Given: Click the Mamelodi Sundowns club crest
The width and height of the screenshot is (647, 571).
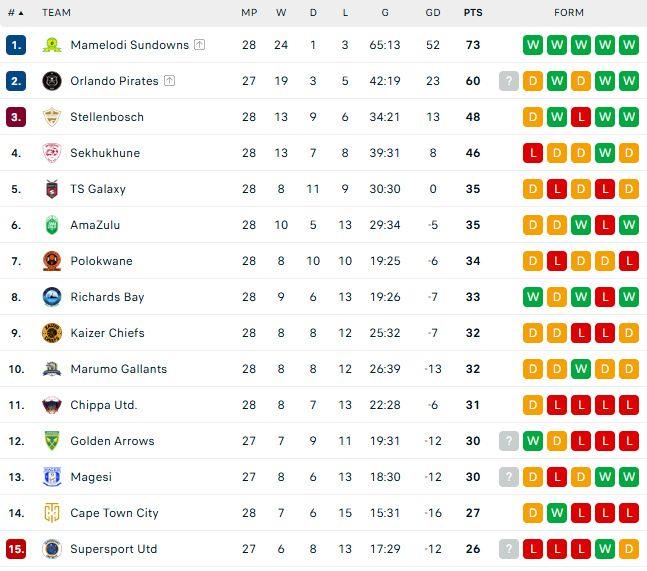Looking at the screenshot, I should pos(52,45).
